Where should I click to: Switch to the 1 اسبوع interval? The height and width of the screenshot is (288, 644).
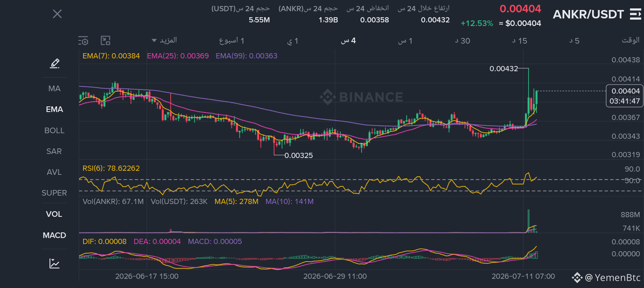pyautogui.click(x=232, y=40)
